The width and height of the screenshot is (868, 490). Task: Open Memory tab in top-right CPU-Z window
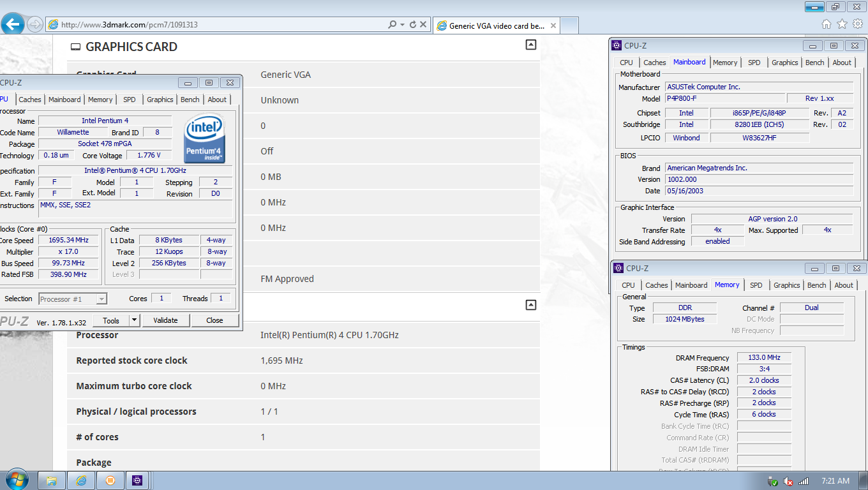click(x=725, y=63)
